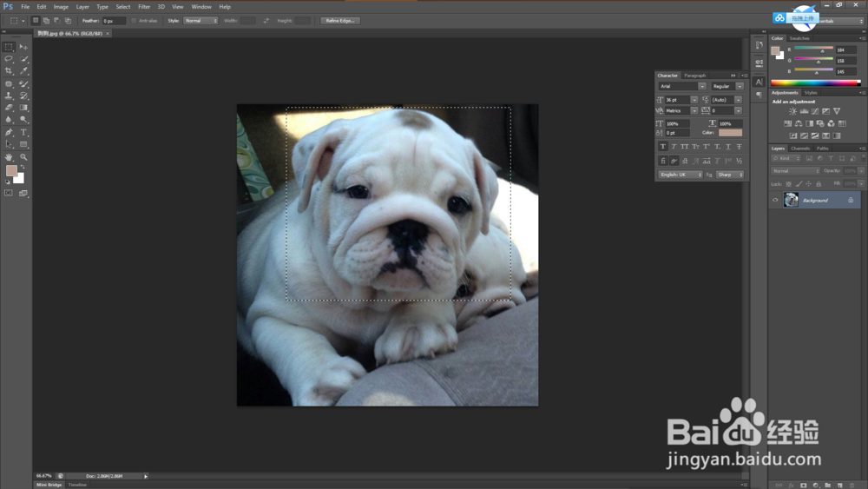The image size is (868, 489).
Task: Select the History Brush tool
Action: coord(23,96)
